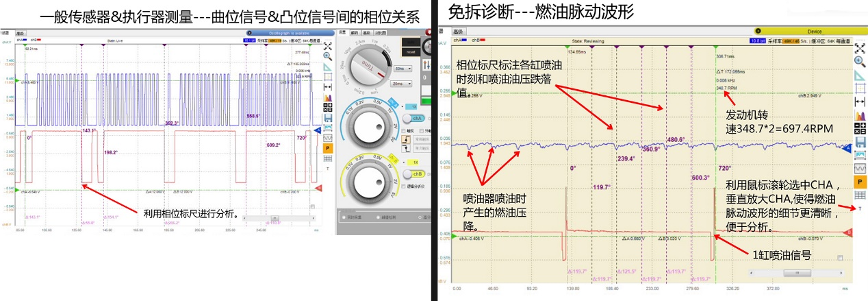This screenshot has height=301, width=868.
Task: Click blue chA level marker in left window
Action: click(x=318, y=129)
